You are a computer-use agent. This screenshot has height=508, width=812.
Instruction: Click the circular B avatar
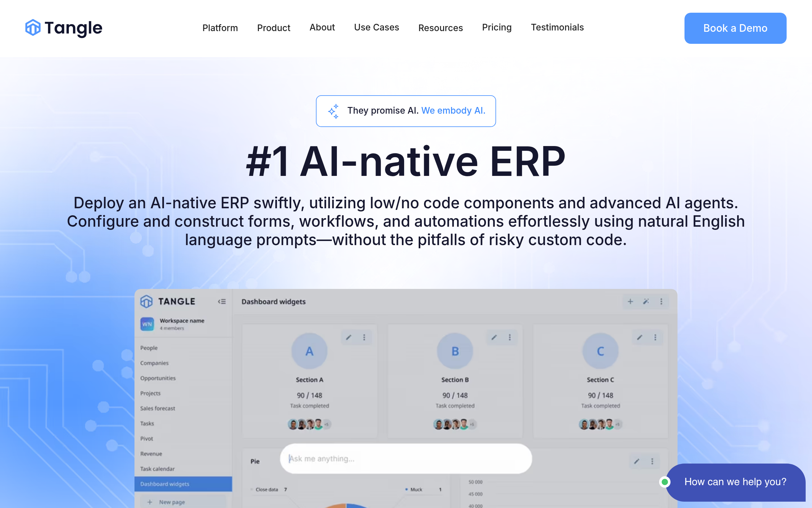click(455, 351)
